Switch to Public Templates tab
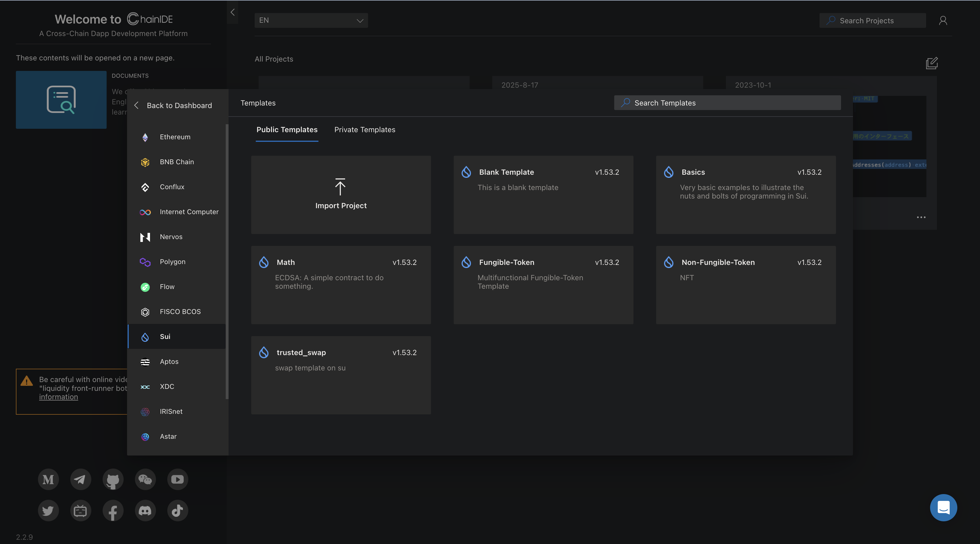 click(x=287, y=130)
